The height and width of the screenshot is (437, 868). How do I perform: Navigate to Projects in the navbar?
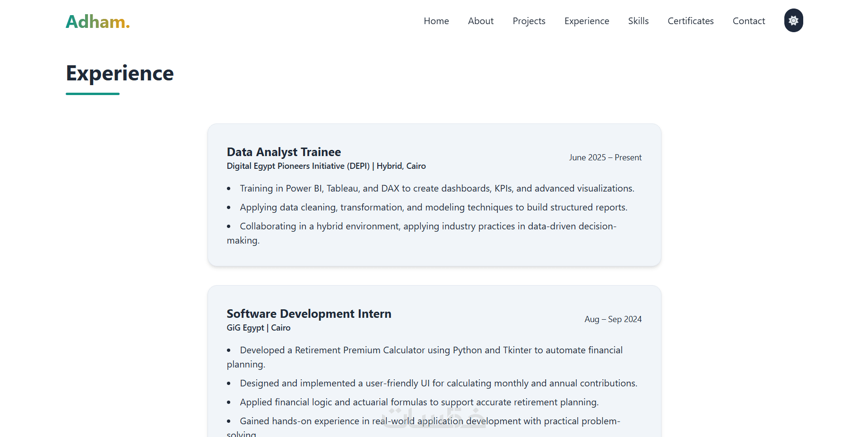pos(529,21)
